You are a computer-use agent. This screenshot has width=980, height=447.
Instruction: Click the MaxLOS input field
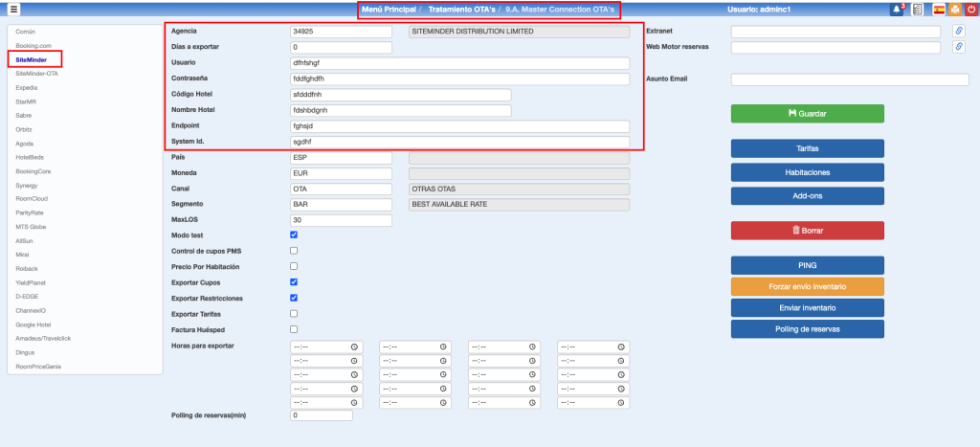(x=341, y=220)
